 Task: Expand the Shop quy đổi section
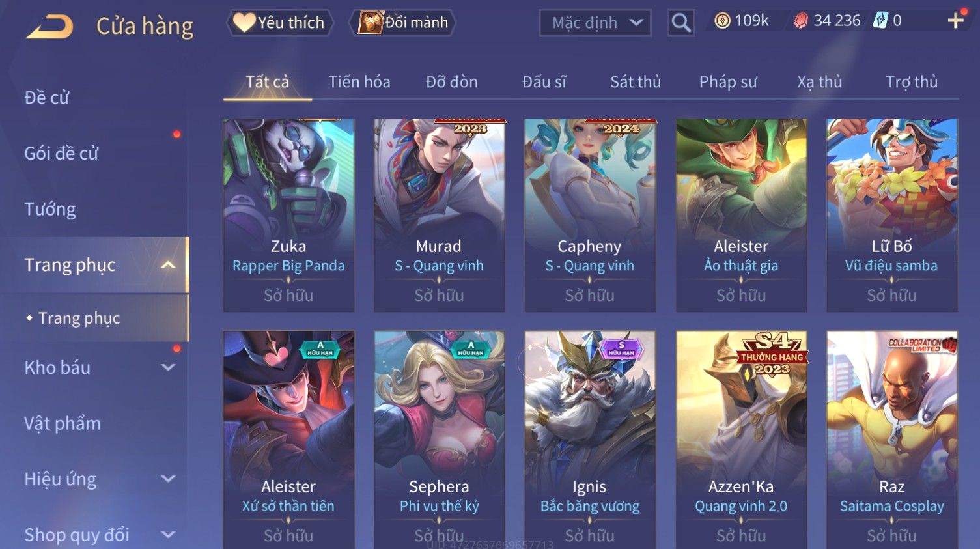click(168, 535)
